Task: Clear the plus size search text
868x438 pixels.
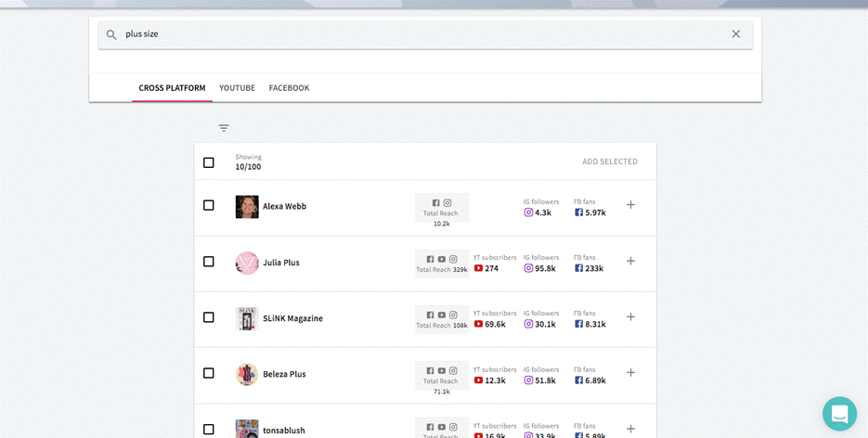Action: (x=736, y=34)
